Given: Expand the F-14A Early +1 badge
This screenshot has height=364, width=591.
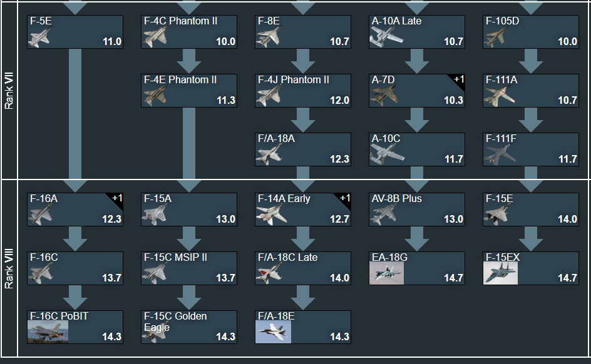Looking at the screenshot, I should coord(345,198).
